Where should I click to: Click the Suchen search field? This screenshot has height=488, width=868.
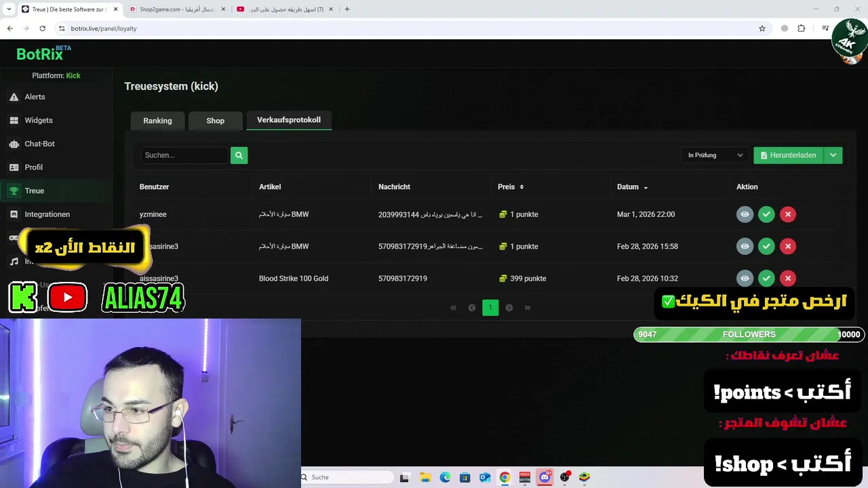point(184,155)
